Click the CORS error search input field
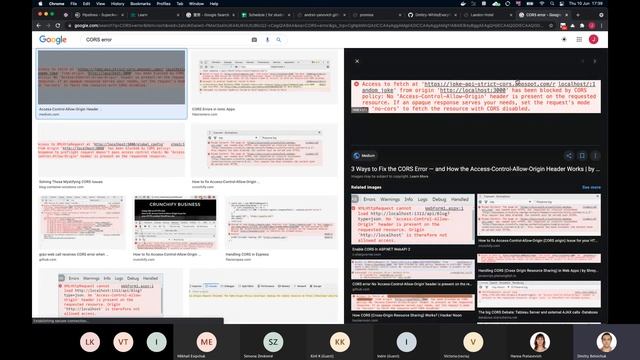This screenshot has width=640, height=360. 165,40
